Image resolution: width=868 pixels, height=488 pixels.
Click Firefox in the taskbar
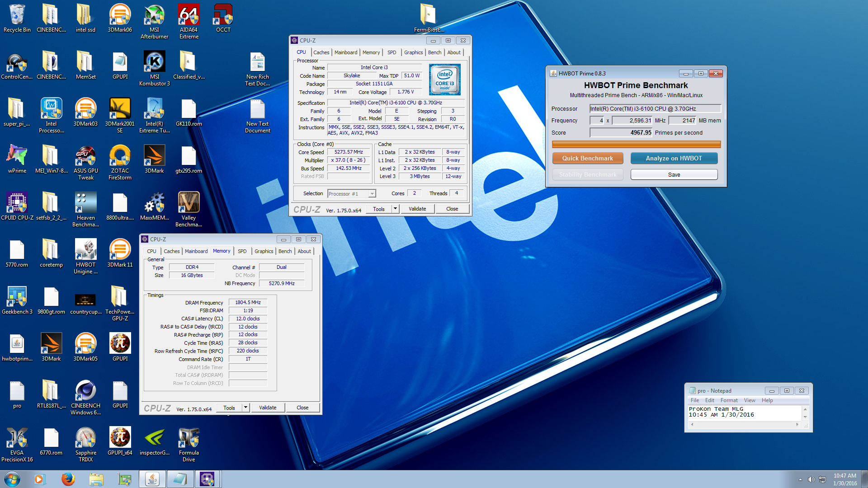pos(68,479)
